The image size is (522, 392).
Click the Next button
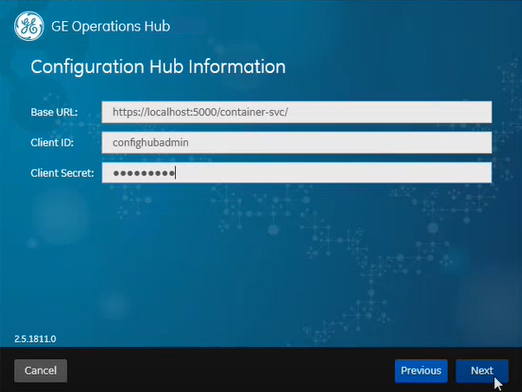pyautogui.click(x=482, y=371)
